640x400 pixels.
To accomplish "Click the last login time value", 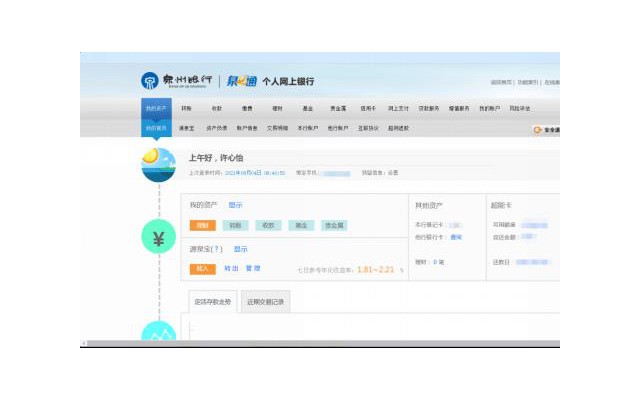I will (x=255, y=173).
